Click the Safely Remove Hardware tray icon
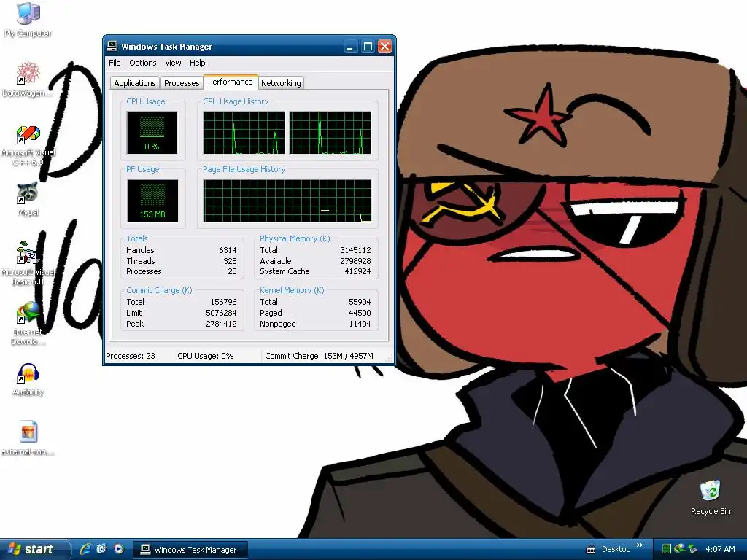 (692, 549)
